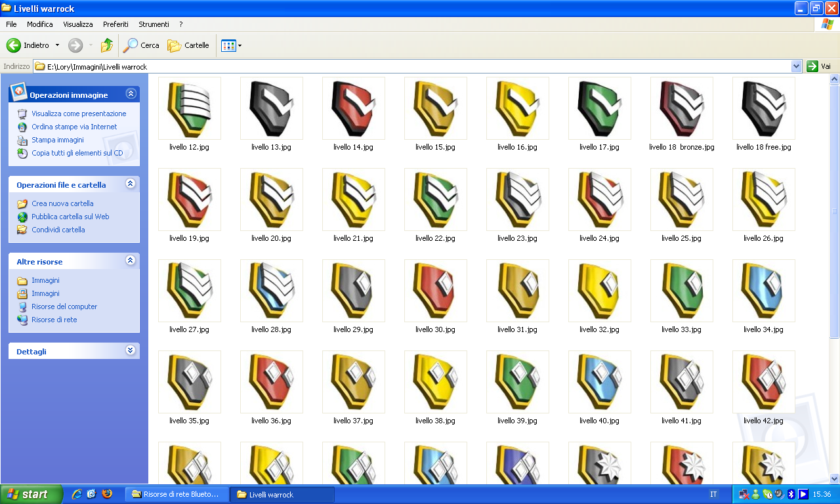Collapse the Operazioni immagine panel
Viewport: 840px width, 504px height.
coord(131,94)
